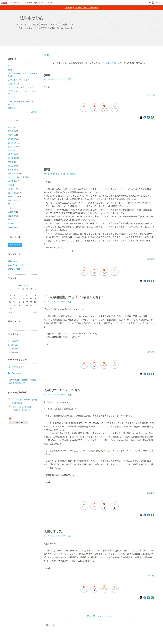Open コメント link under 疑問。 post
The width and height of the screenshot is (163, 644).
click(151, 259)
